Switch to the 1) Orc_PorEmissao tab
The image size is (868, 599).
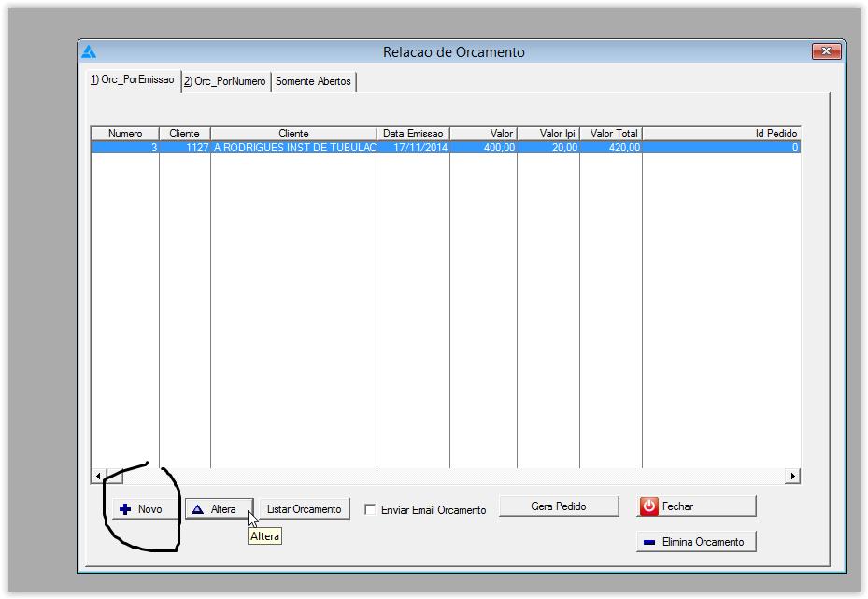133,80
